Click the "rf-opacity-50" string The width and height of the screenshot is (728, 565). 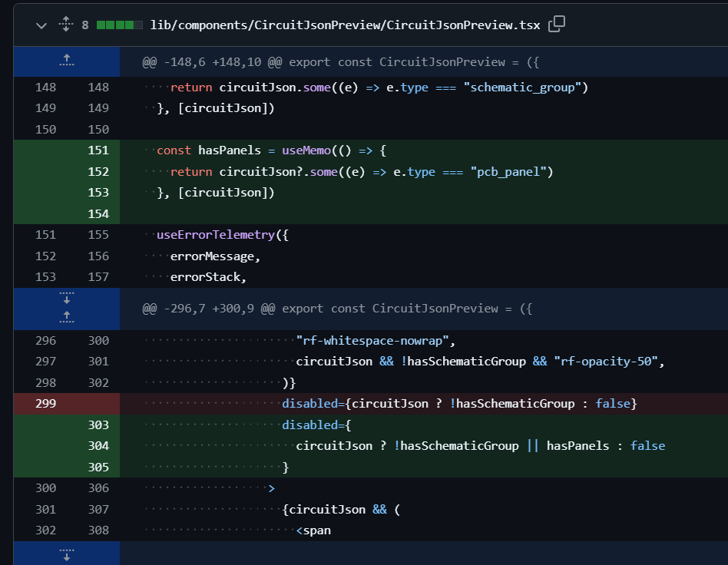[x=605, y=362]
